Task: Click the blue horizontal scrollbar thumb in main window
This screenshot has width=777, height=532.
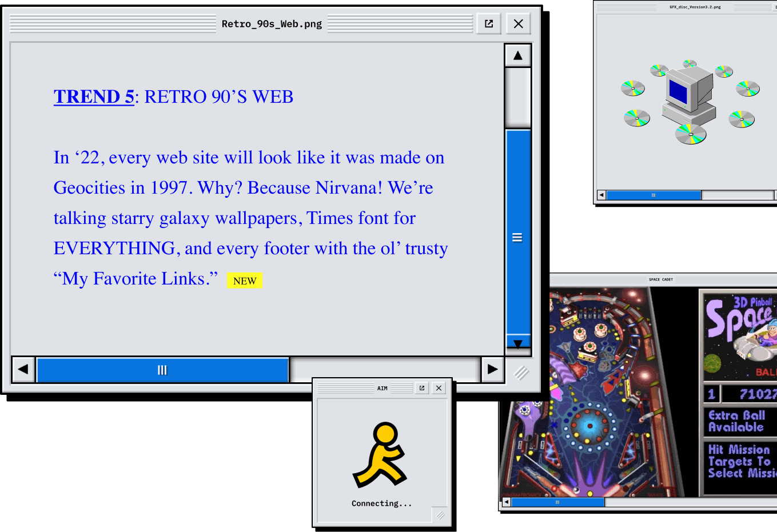Action: (162, 370)
